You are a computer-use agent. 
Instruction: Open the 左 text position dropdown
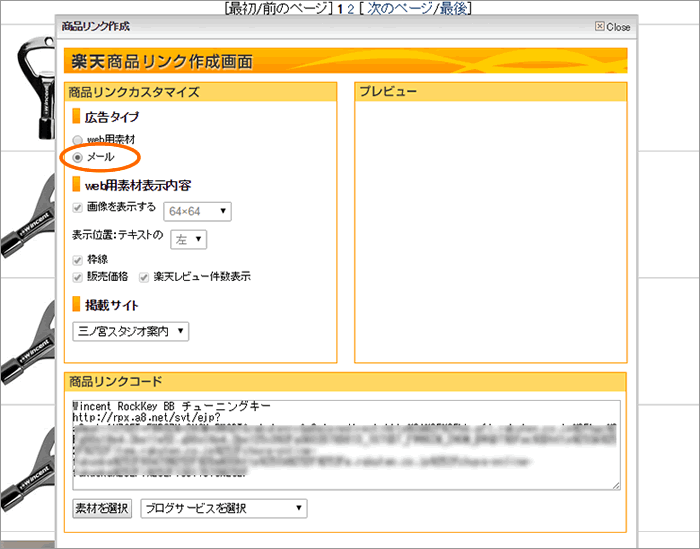pyautogui.click(x=189, y=239)
